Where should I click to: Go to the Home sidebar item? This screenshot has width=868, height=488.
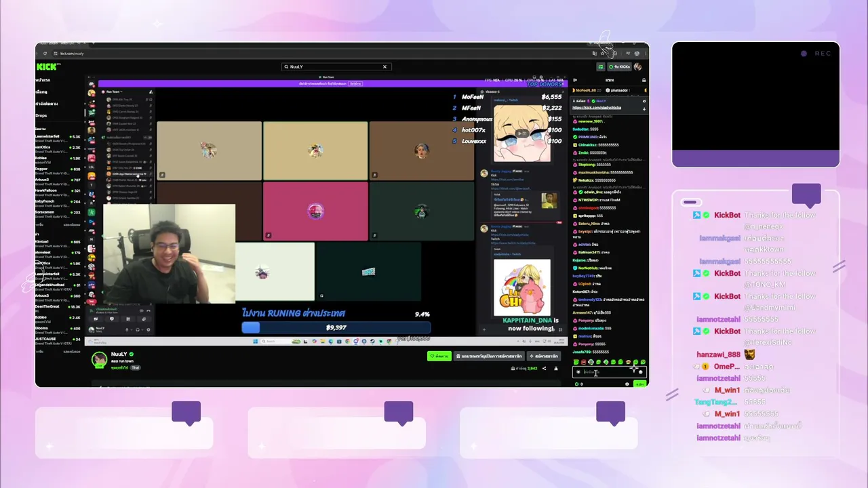tap(43, 80)
